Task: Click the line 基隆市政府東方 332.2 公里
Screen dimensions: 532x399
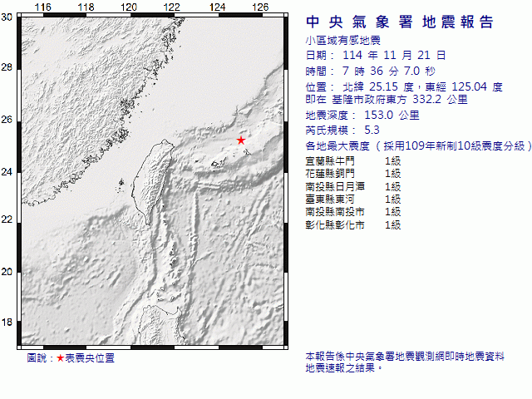Action: coord(400,100)
